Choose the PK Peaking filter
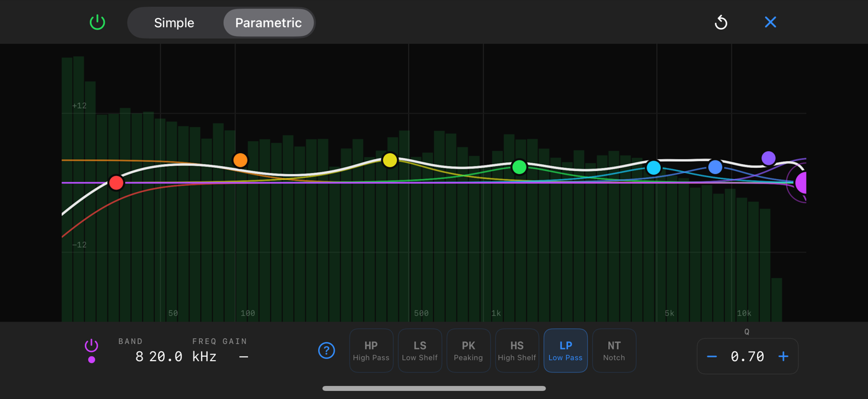Viewport: 868px width, 399px height. 468,351
